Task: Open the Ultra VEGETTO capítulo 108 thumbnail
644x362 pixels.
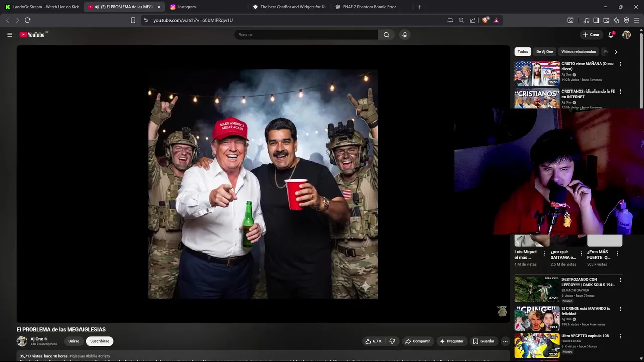Action: 537,345
